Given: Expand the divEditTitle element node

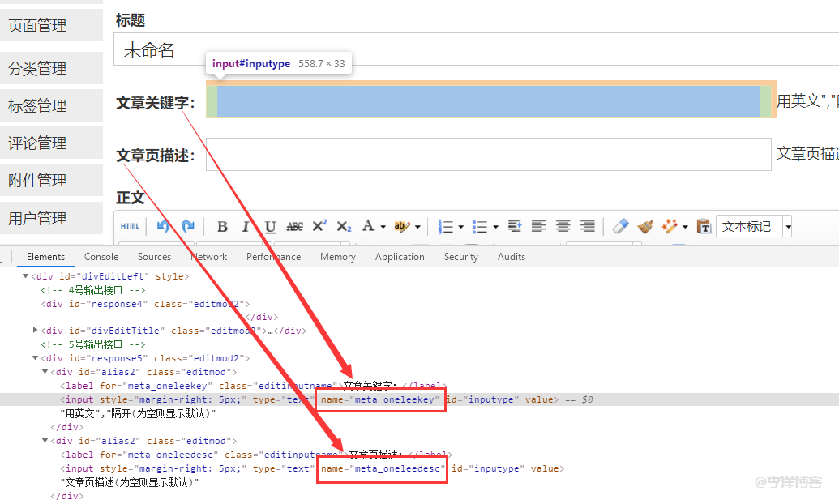Looking at the screenshot, I should [35, 331].
